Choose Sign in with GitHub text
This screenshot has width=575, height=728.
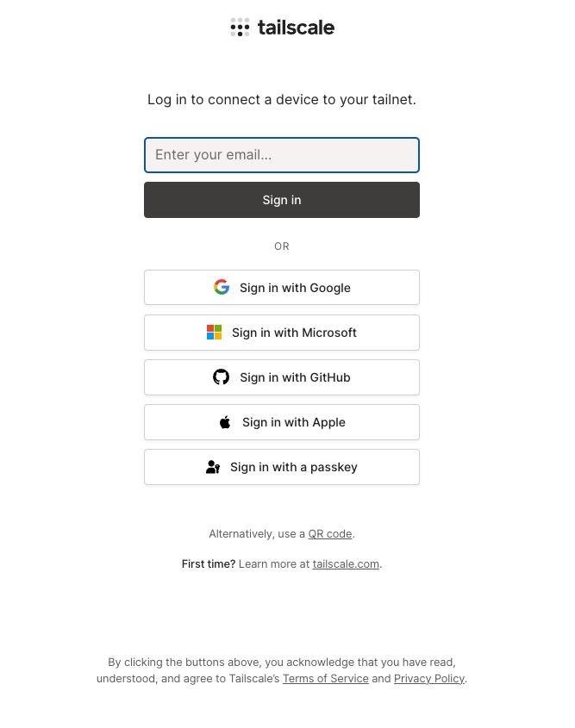[295, 377]
